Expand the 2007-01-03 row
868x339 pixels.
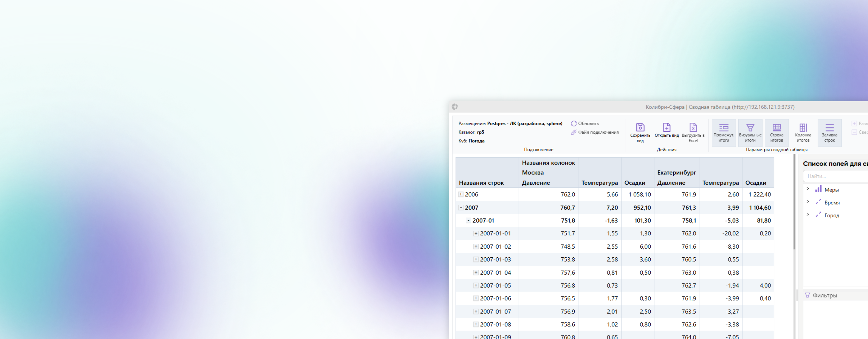476,259
